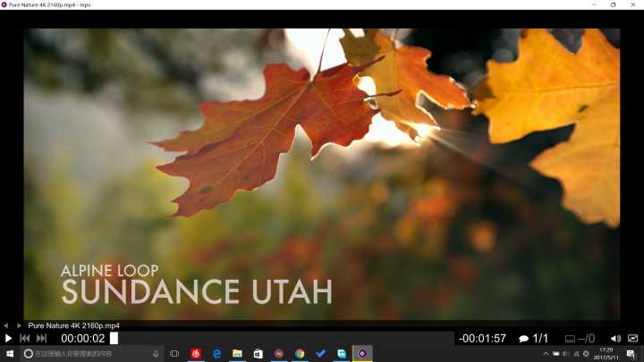Skip to previous chapter button
This screenshot has height=362, width=644.
tap(25, 339)
